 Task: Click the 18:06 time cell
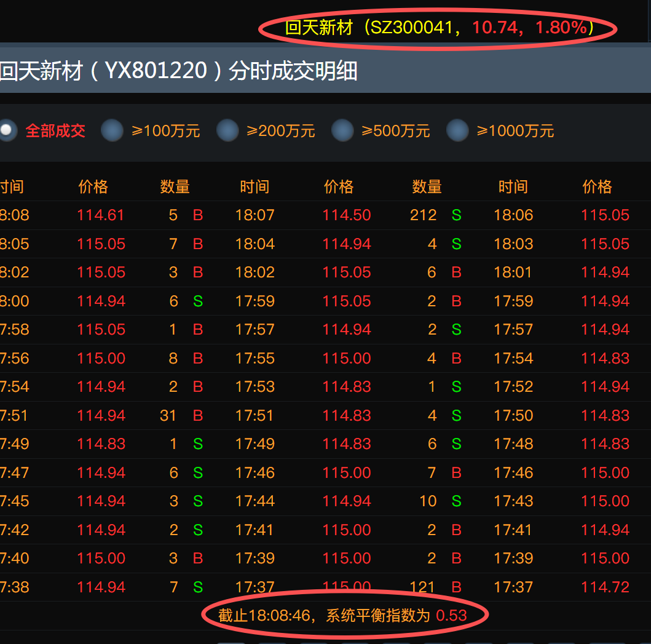coord(513,215)
